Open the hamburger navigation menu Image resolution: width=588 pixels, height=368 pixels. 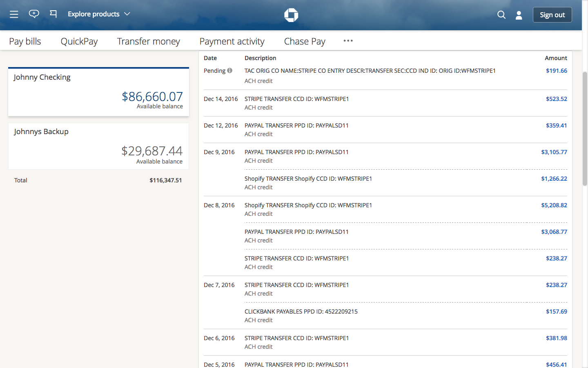(13, 14)
